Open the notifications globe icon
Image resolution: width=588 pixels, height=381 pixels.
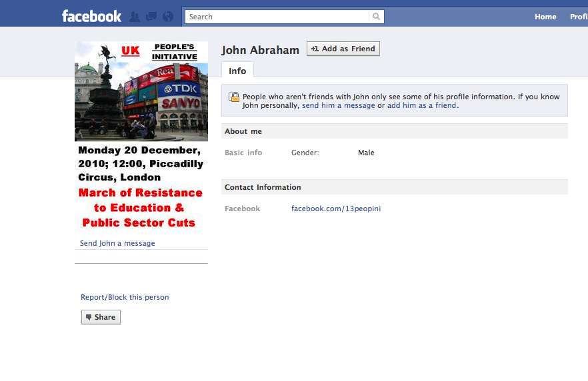point(167,17)
